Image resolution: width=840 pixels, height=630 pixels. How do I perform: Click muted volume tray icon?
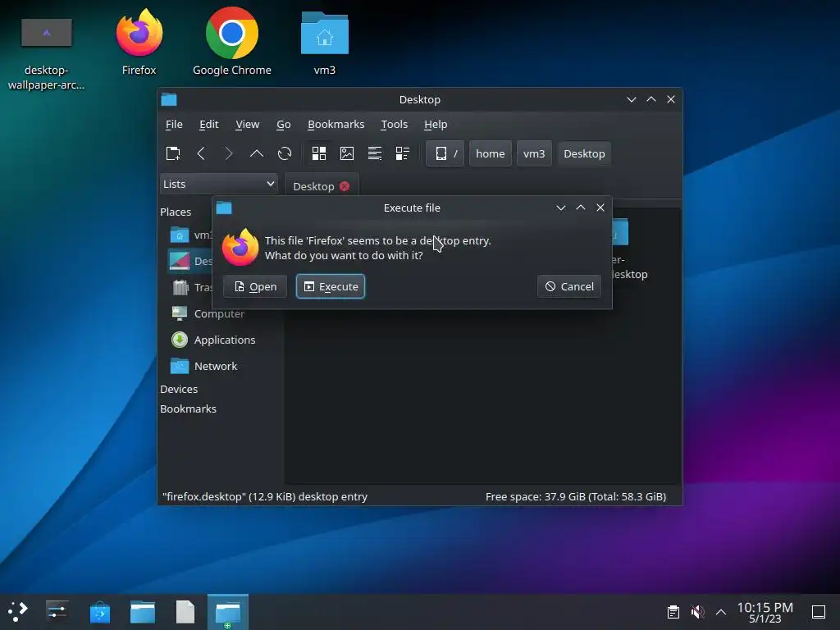[x=697, y=612]
